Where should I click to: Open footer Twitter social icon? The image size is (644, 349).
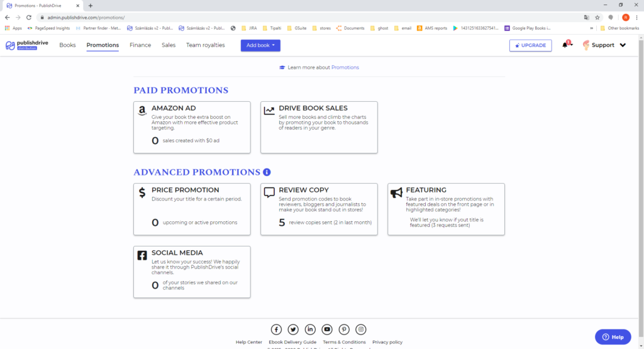coord(293,330)
